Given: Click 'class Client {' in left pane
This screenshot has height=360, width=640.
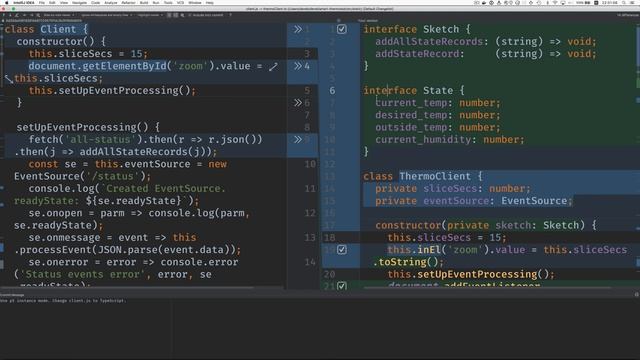Looking at the screenshot, I should point(46,29).
